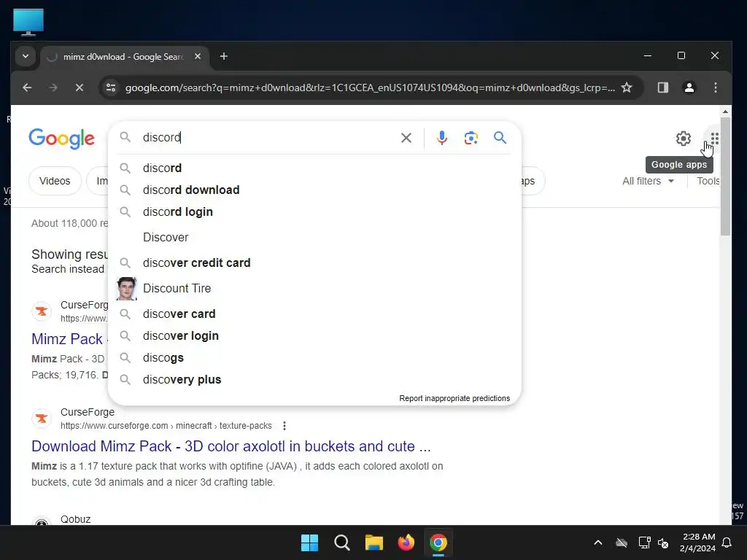Open Google Lens image search icon
This screenshot has width=747, height=560.
click(471, 138)
